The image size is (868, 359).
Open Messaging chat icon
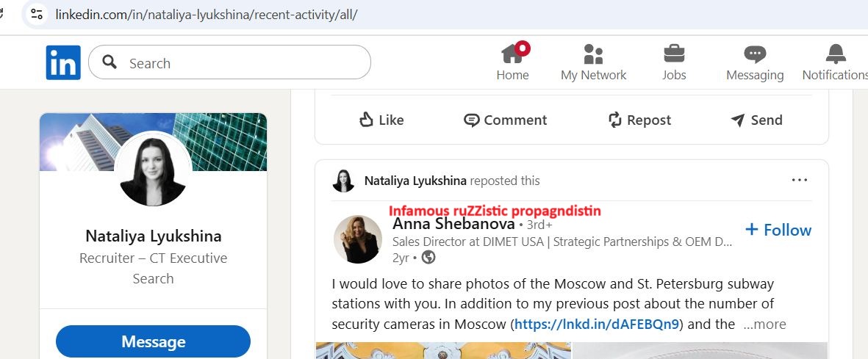[755, 54]
